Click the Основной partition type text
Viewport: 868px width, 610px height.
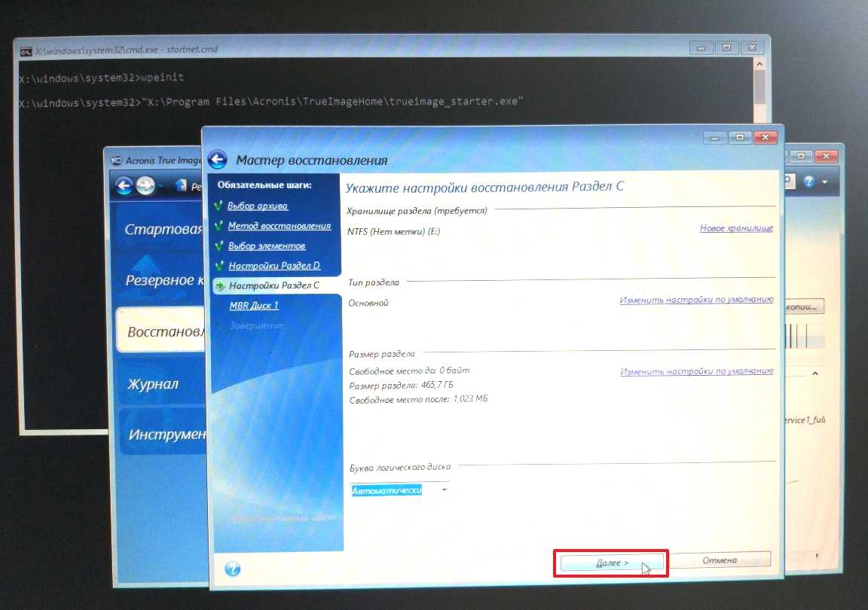[368, 303]
